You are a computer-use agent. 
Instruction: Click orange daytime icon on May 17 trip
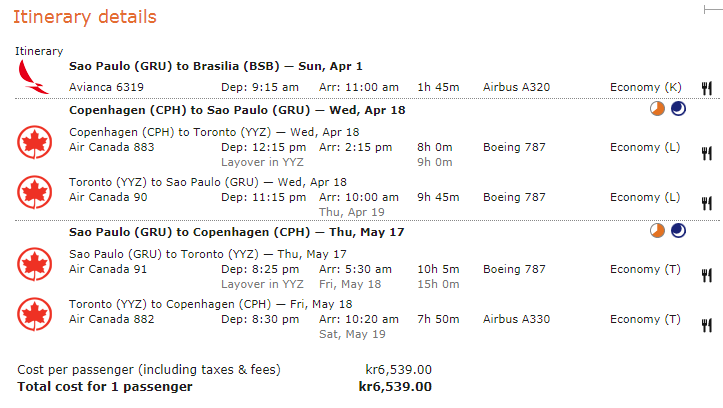click(x=658, y=231)
